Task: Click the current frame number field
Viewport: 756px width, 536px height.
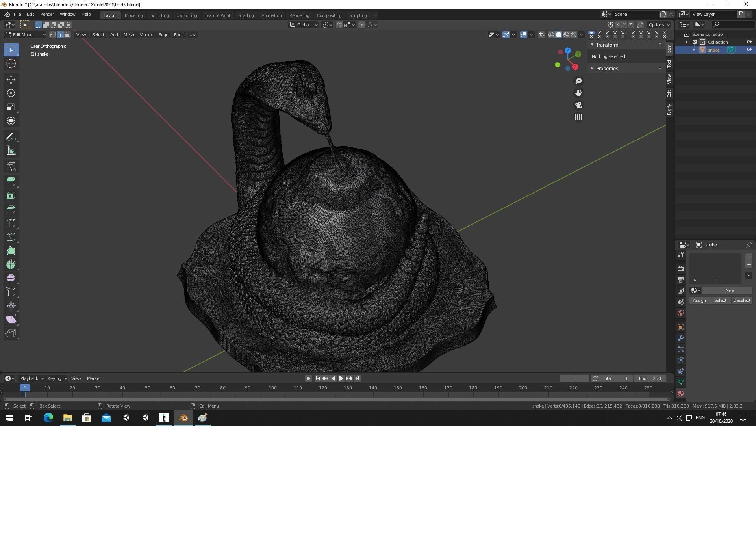Action: 574,378
